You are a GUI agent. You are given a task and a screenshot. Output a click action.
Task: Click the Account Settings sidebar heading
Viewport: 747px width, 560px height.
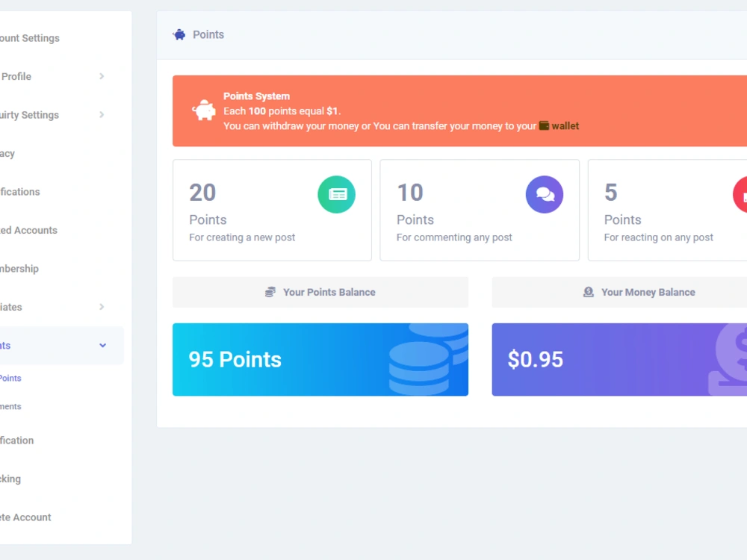coord(30,38)
